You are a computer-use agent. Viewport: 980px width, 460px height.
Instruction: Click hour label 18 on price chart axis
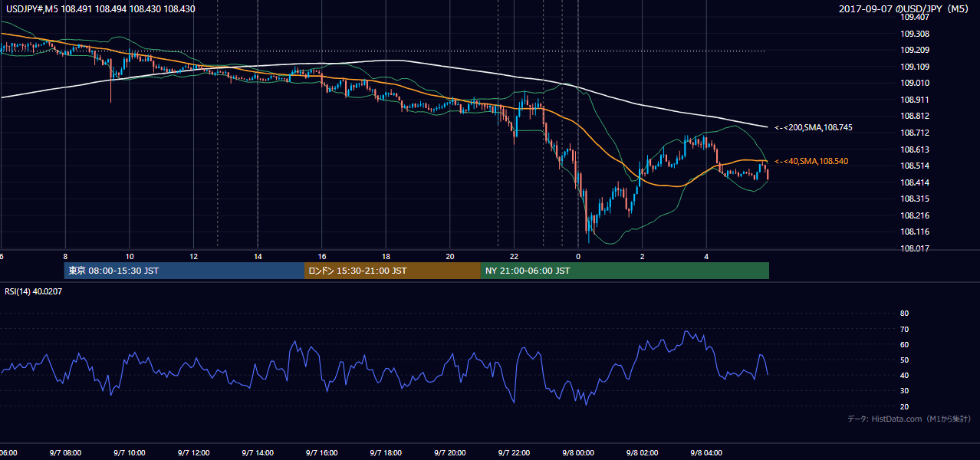point(386,257)
